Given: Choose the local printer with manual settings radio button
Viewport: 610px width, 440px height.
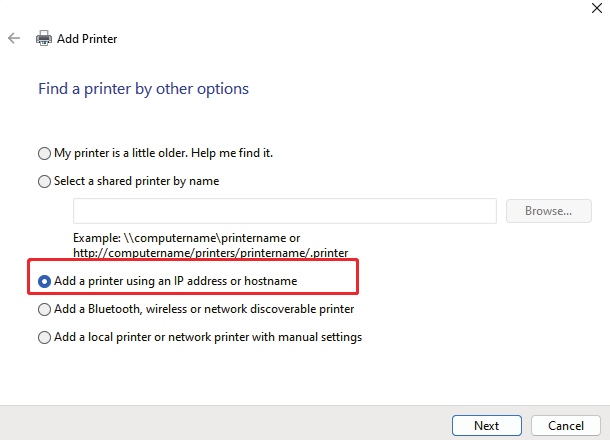Looking at the screenshot, I should (44, 338).
